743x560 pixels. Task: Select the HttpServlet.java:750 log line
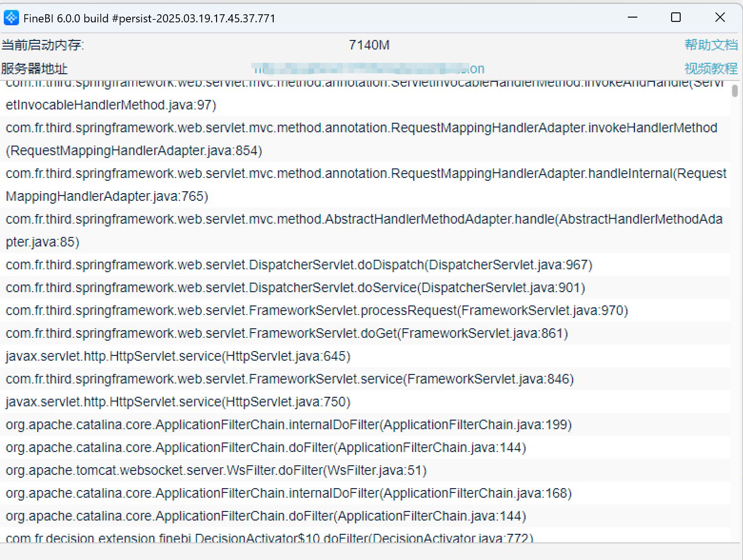[x=178, y=402]
